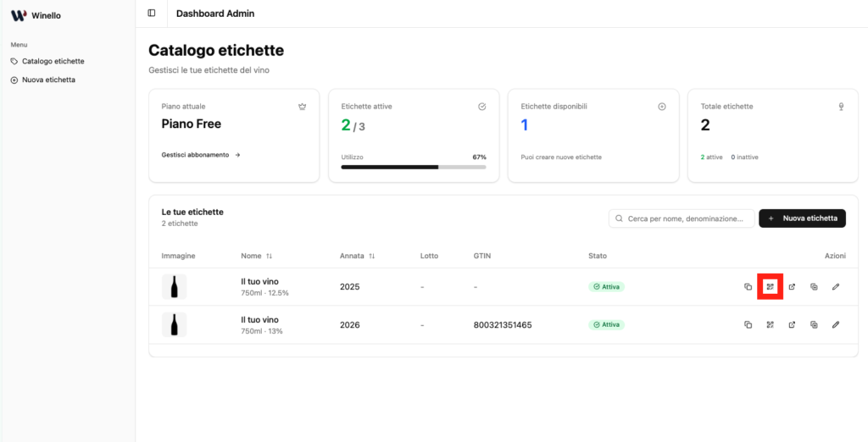Screen dimensions: 868x442
Task: Open QR code for the 2026 wine label
Action: click(x=770, y=324)
